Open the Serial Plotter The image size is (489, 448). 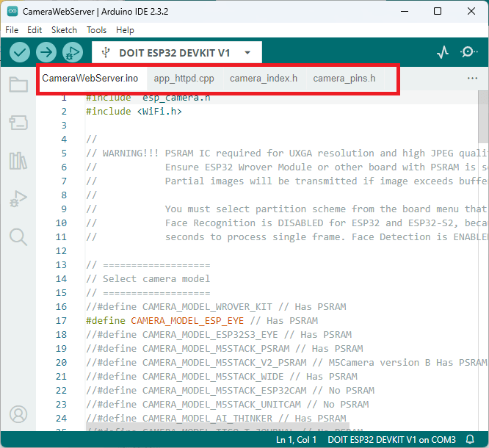pyautogui.click(x=443, y=52)
